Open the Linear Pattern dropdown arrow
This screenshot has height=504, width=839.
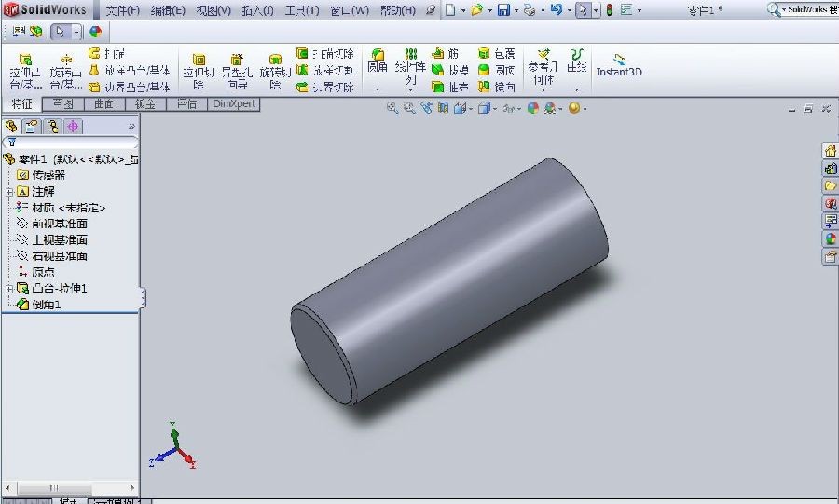click(410, 89)
